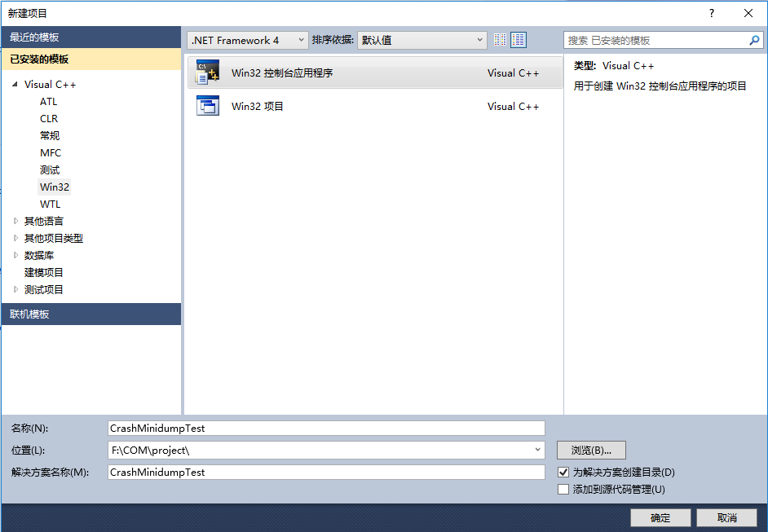Click the 解决方案名称 input field

tap(326, 473)
